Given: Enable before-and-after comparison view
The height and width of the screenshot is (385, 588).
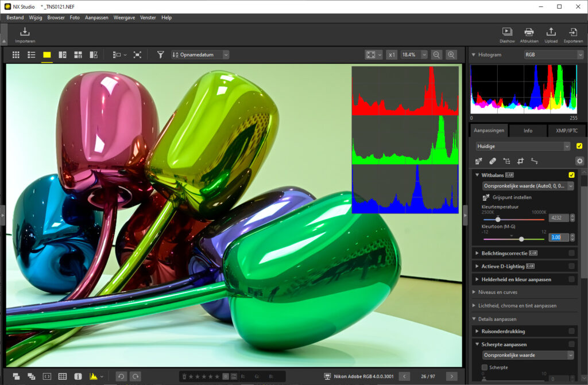Looking at the screenshot, I should tap(94, 55).
